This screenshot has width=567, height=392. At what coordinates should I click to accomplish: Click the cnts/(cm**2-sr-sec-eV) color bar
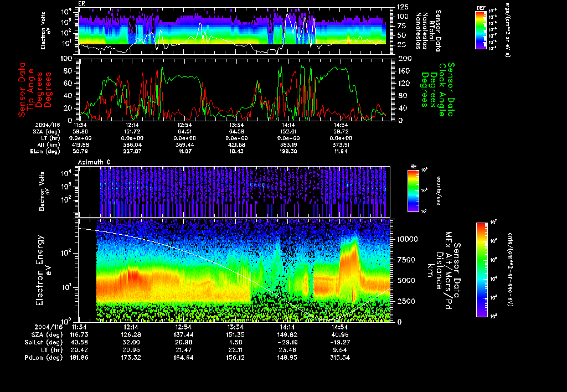coord(482,270)
